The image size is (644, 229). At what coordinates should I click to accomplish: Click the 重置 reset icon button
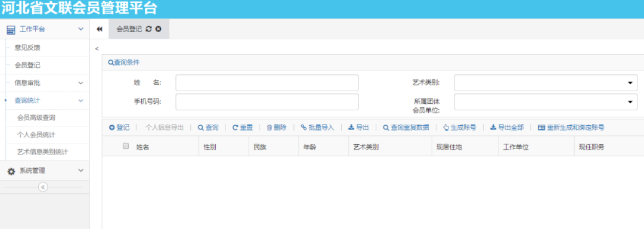tap(243, 128)
